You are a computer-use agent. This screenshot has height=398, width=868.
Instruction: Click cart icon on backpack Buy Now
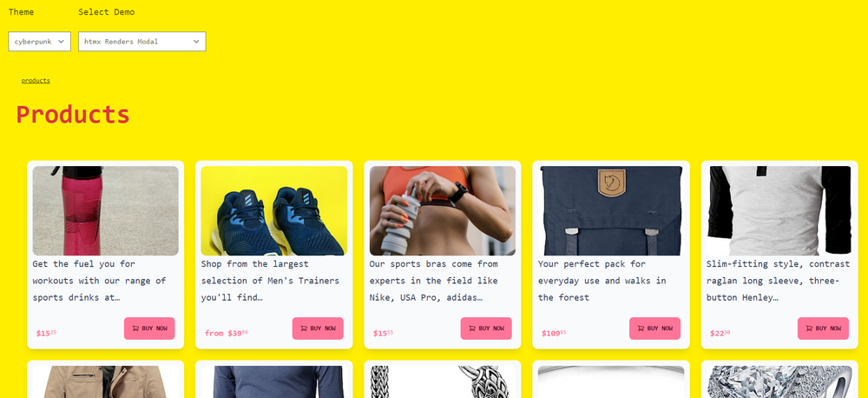coord(641,328)
